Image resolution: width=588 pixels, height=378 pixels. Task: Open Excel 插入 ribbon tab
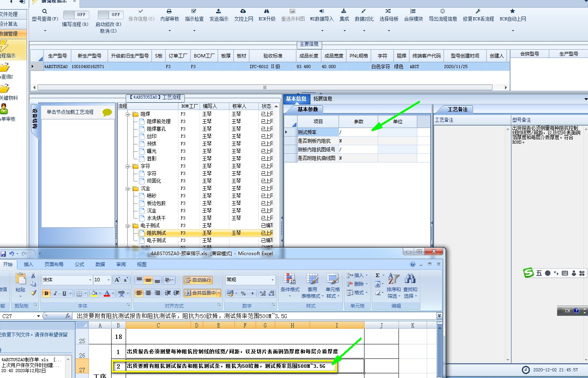(x=28, y=265)
